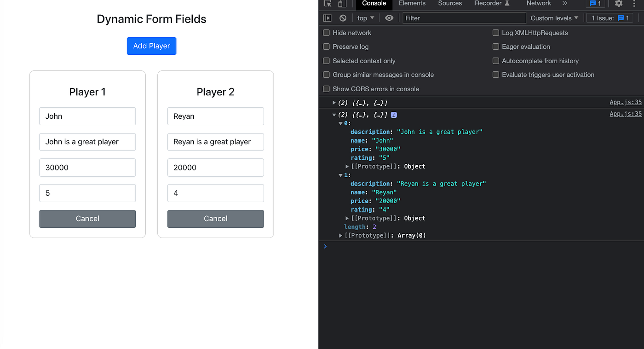
Task: Expand the first logged array entry
Action: pyautogui.click(x=333, y=103)
